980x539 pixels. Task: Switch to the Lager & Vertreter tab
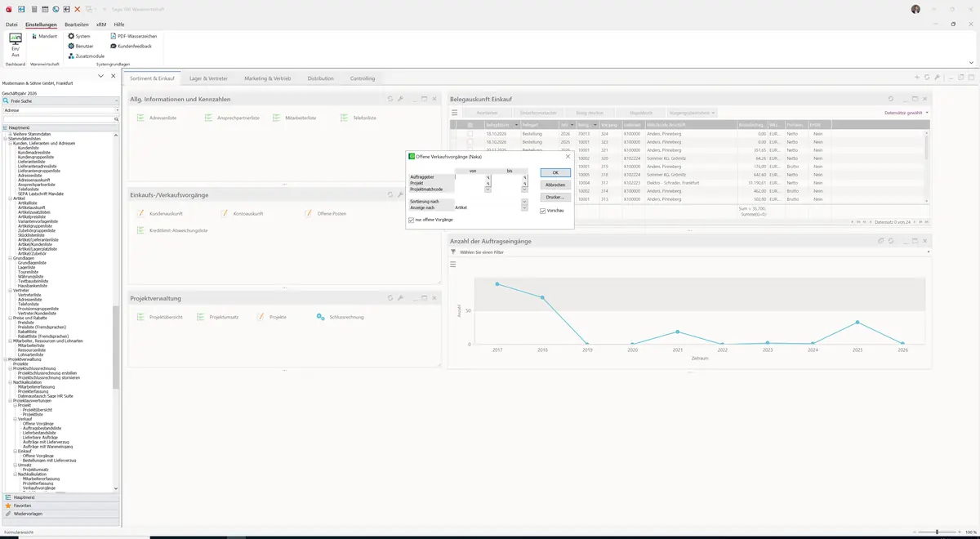210,78
